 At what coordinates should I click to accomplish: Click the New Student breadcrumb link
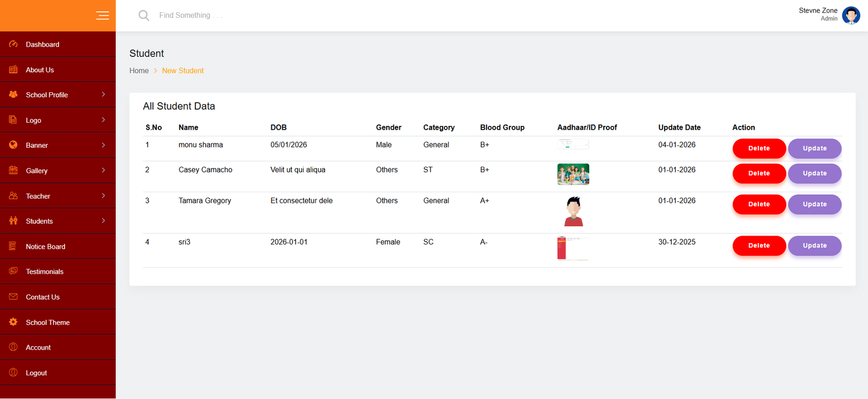tap(183, 71)
